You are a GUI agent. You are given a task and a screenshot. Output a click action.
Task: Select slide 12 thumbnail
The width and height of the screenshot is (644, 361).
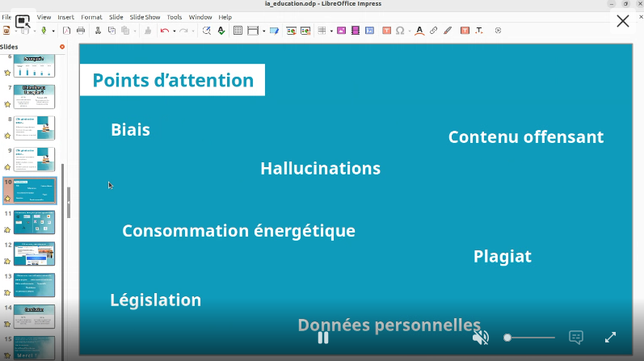click(x=34, y=254)
